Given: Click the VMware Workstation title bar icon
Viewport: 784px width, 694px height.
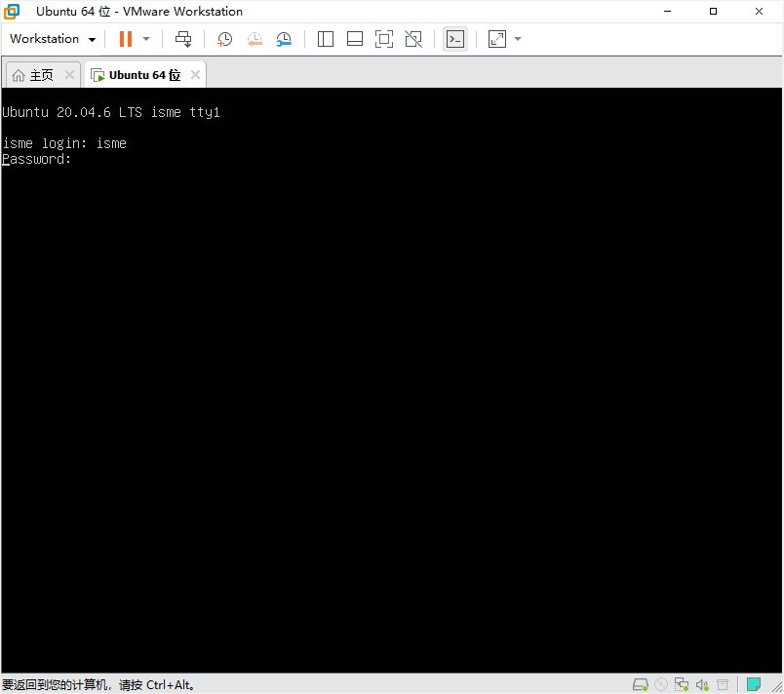Looking at the screenshot, I should tap(12, 12).
